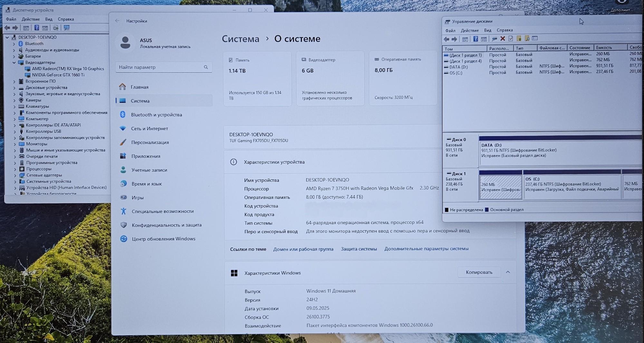Click Система in the breadcrumb
This screenshot has width=644, height=343.
tap(240, 39)
